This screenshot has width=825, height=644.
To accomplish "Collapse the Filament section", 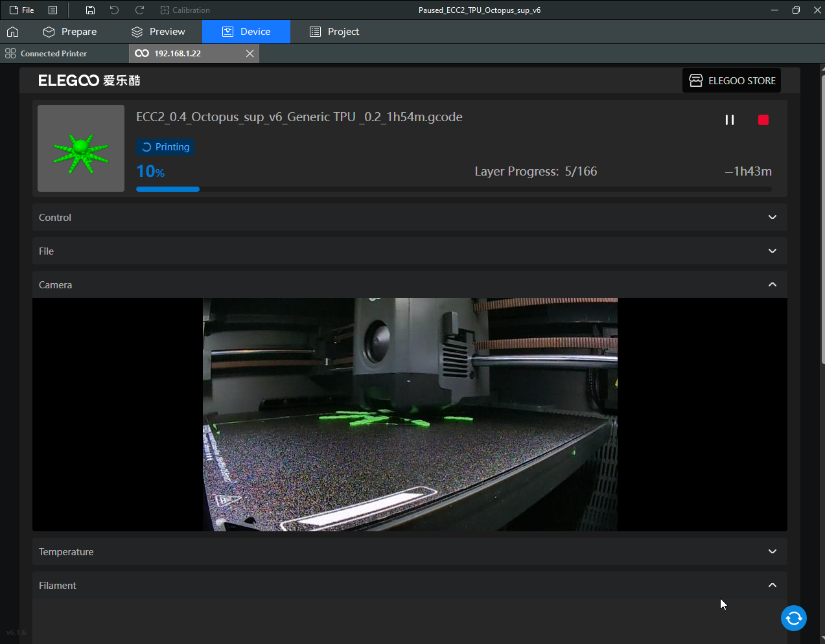I will pos(772,586).
